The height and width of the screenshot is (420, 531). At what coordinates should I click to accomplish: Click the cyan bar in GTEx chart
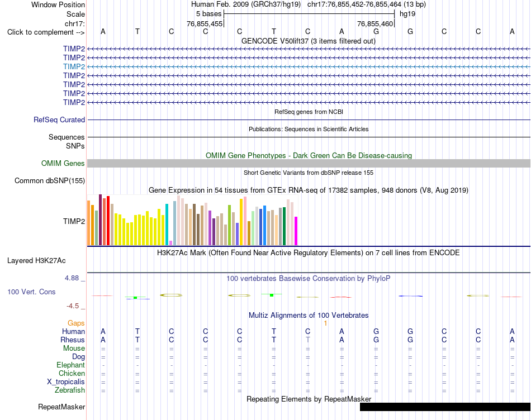coord(167,225)
